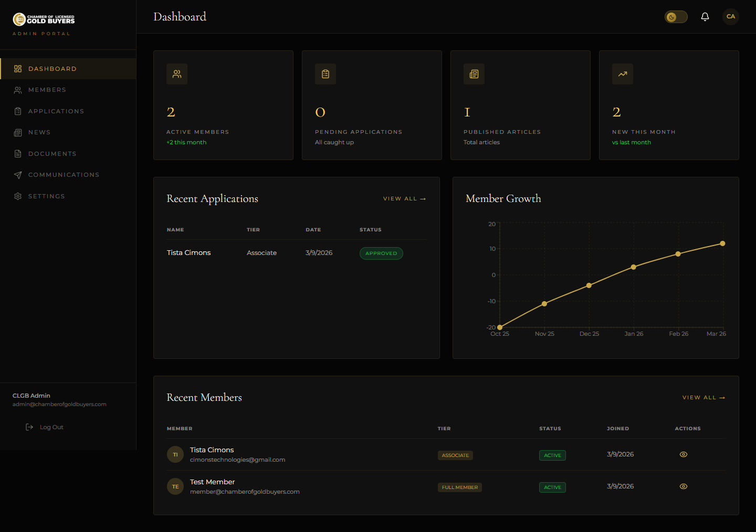Click the Log Out button

pos(45,427)
